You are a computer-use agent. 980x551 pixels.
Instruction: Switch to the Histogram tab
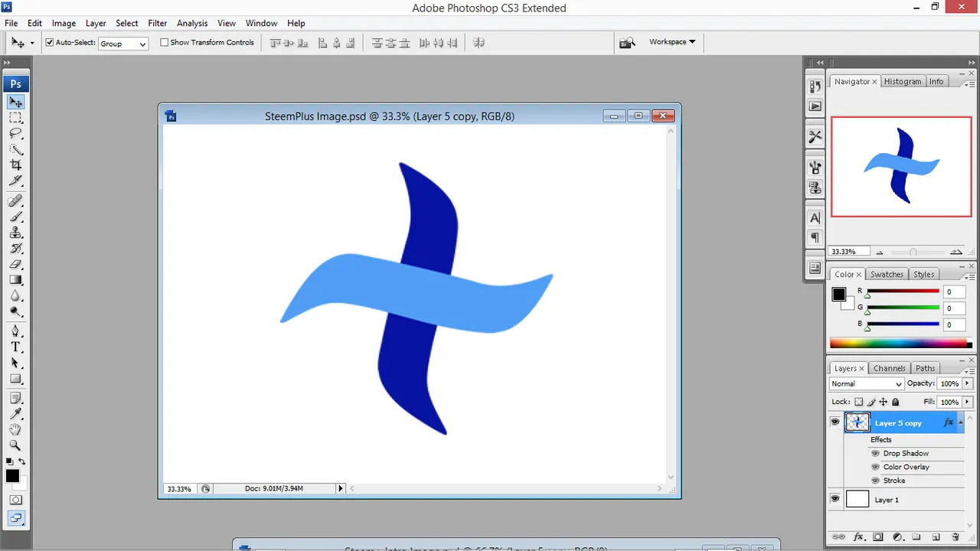tap(903, 81)
